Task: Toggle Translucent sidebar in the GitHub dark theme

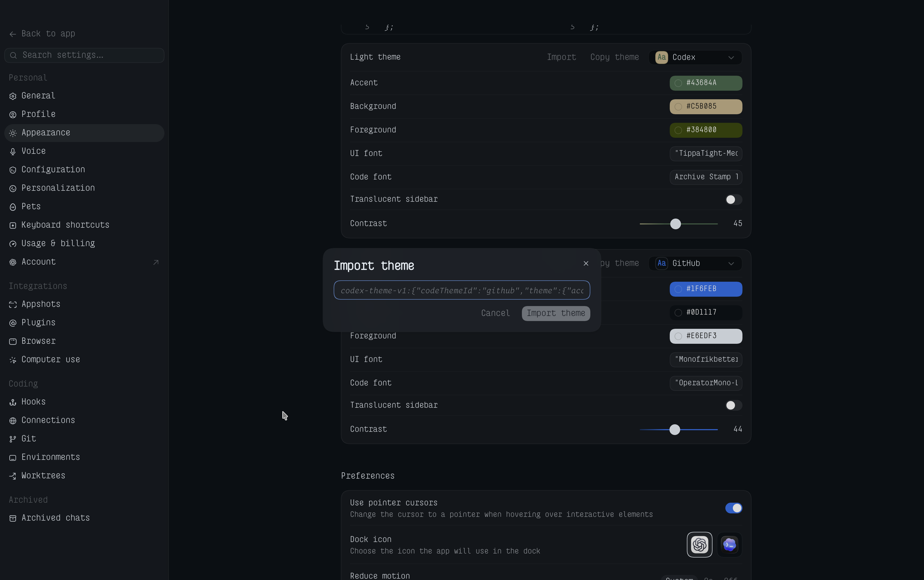Action: [x=734, y=405]
